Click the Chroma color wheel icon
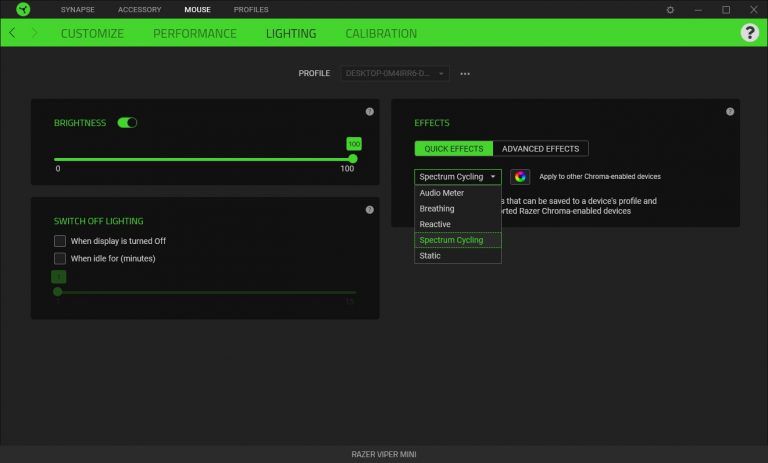The image size is (768, 463). (520, 177)
